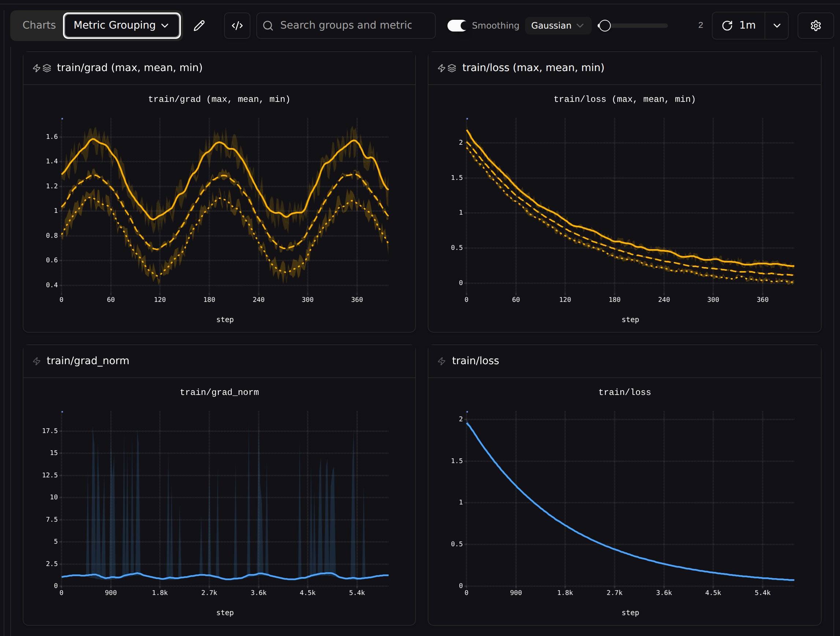840x636 pixels.
Task: Click the smoothing value 2 label
Action: pyautogui.click(x=700, y=25)
